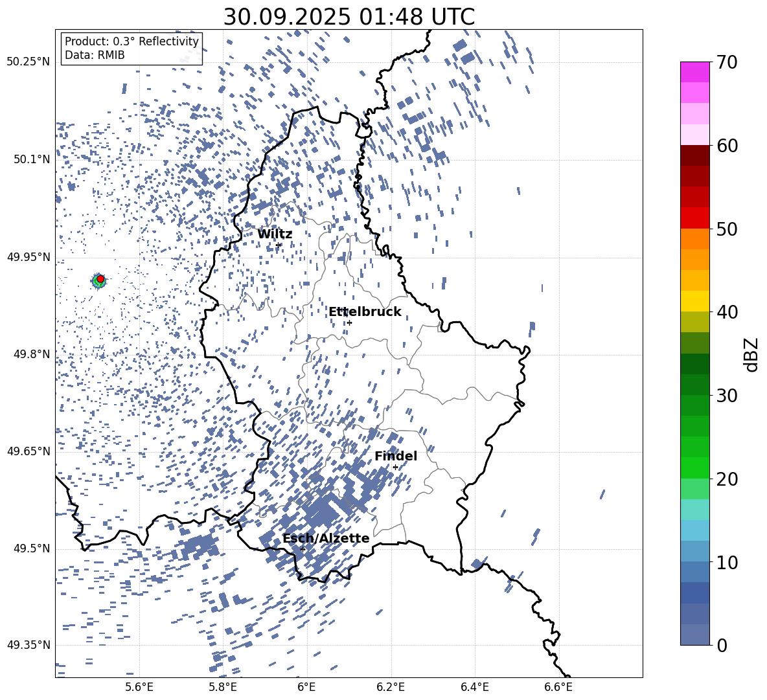Screen dimensions: 767x700
Task: Click the Esch/Alzette city label
Action: click(x=326, y=538)
